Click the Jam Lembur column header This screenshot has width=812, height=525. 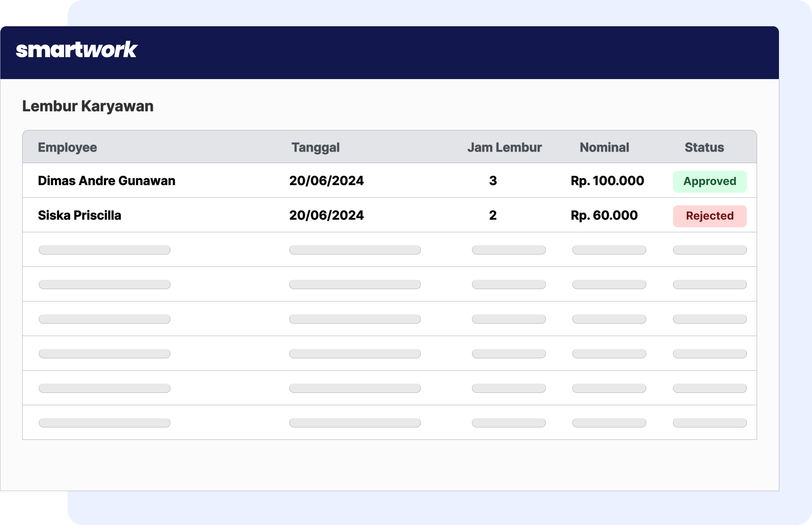pyautogui.click(x=505, y=147)
